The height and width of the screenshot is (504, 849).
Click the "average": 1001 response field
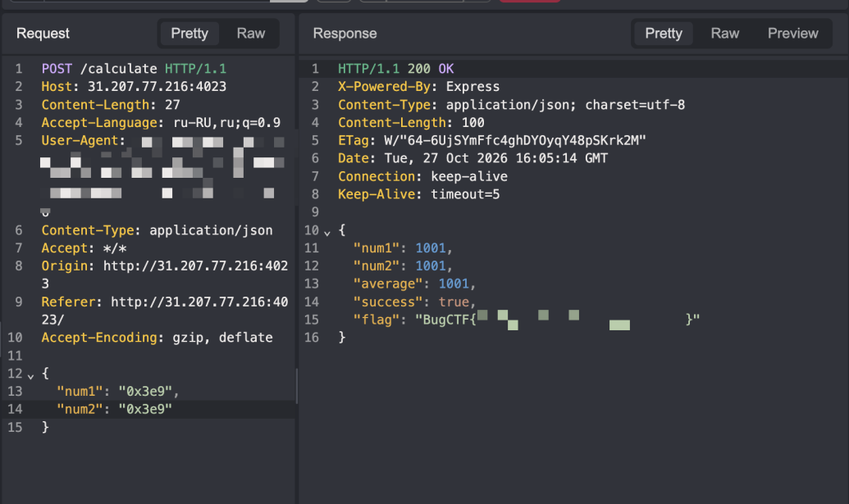tap(414, 284)
